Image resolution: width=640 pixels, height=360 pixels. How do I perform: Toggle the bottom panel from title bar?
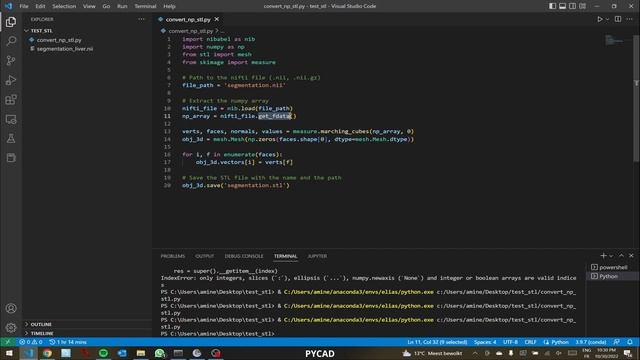click(x=562, y=6)
